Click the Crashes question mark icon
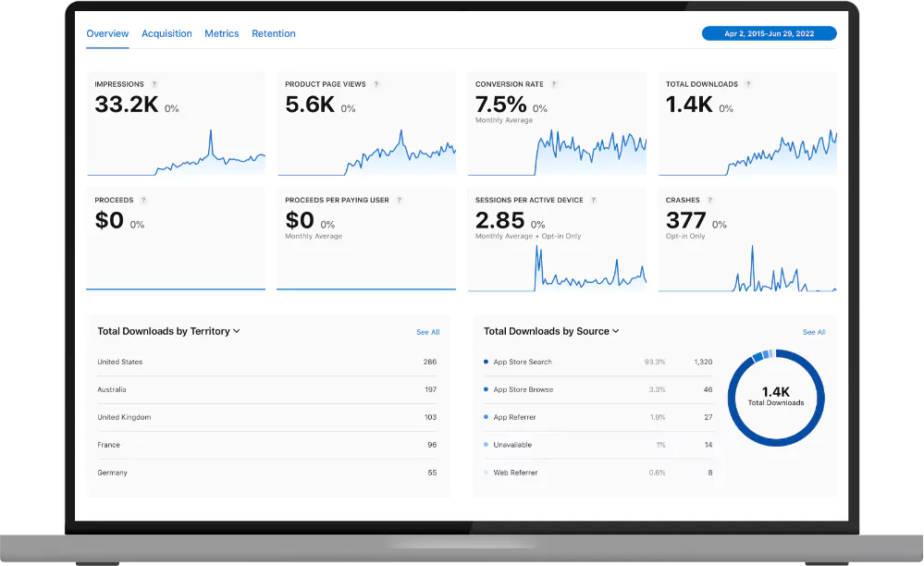Screen dimensions: 924x566 coord(709,200)
